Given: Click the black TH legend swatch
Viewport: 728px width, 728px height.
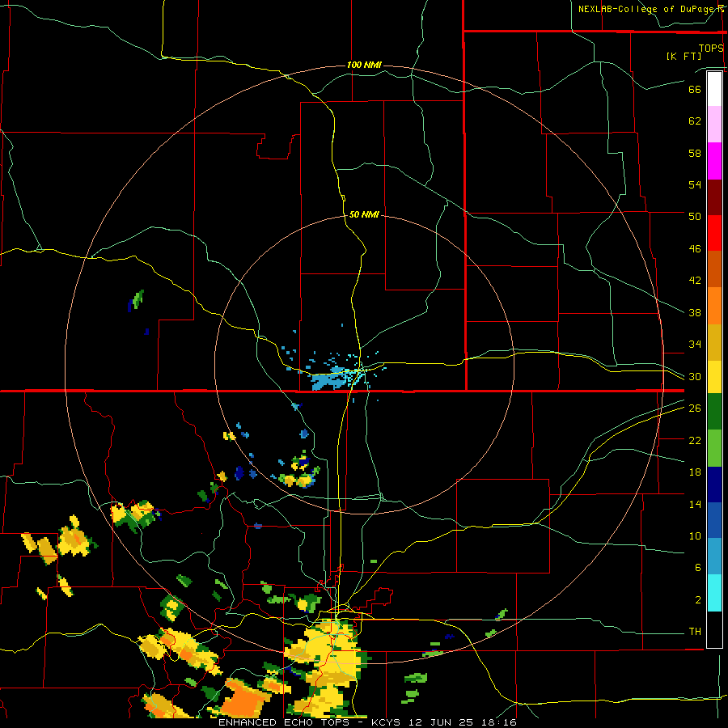Looking at the screenshot, I should [x=714, y=629].
